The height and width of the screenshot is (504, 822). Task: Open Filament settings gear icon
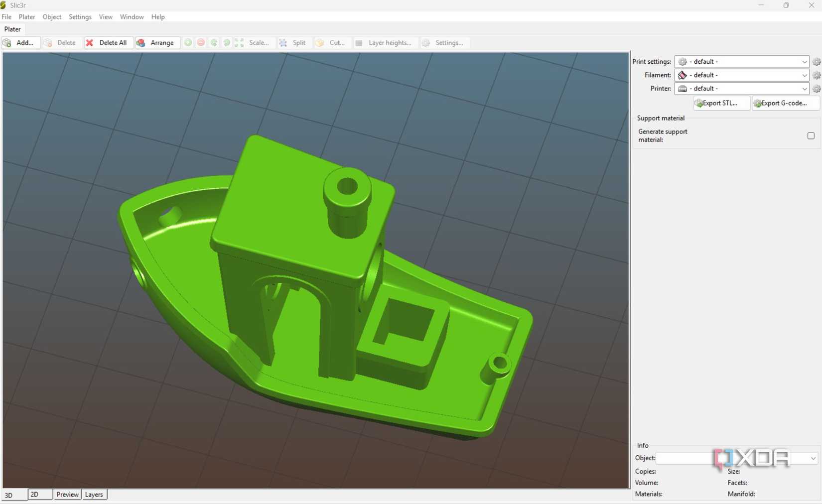[x=817, y=75]
